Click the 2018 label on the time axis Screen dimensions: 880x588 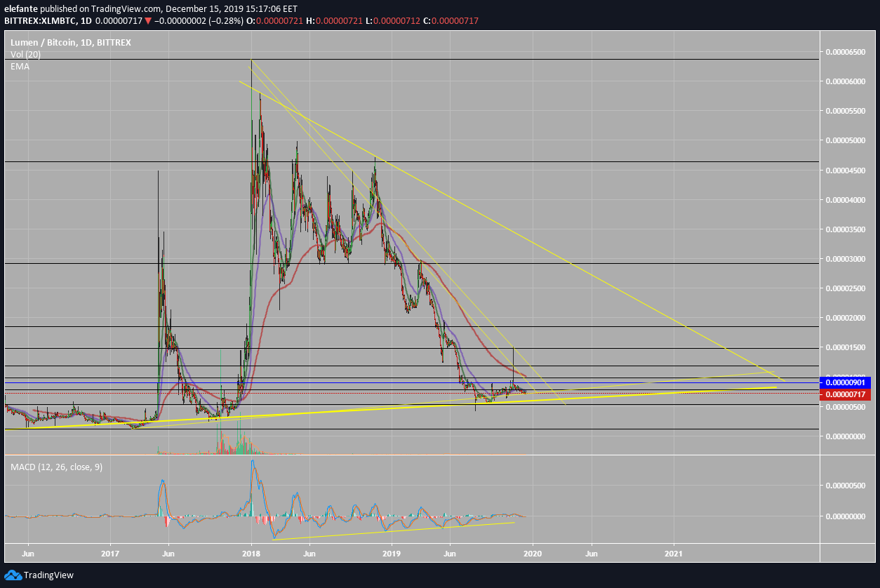251,553
